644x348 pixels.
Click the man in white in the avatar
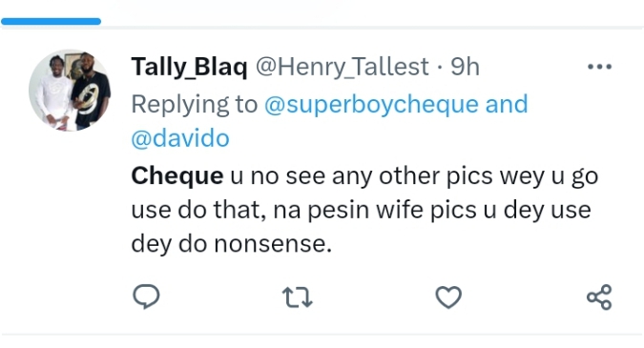coord(52,94)
